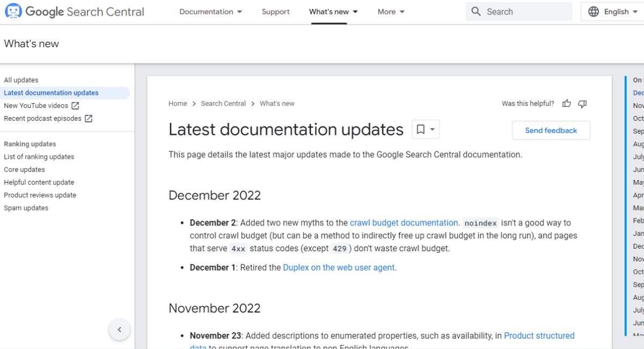Open the Product structured data link
This screenshot has height=349, width=644.
539,336
